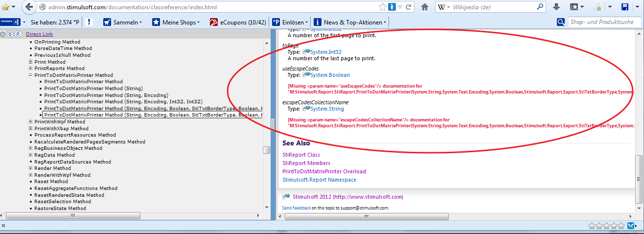
Task: Open the Downloads arrow icon
Action: coord(556,7)
